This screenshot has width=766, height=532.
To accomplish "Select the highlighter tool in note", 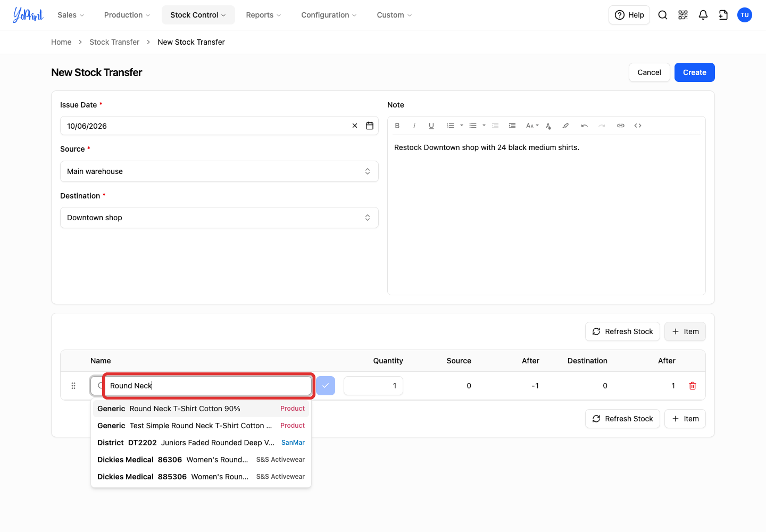I will [x=565, y=126].
